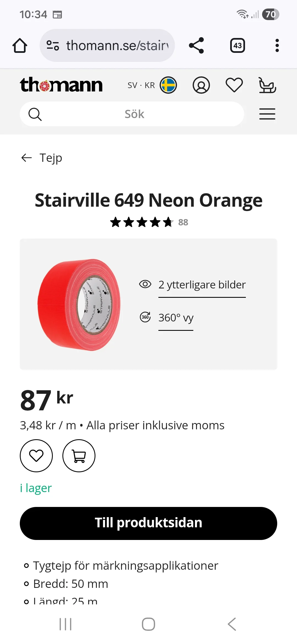The width and height of the screenshot is (297, 644).
Task: Toggle wishlist heart button under price
Action: point(36,456)
